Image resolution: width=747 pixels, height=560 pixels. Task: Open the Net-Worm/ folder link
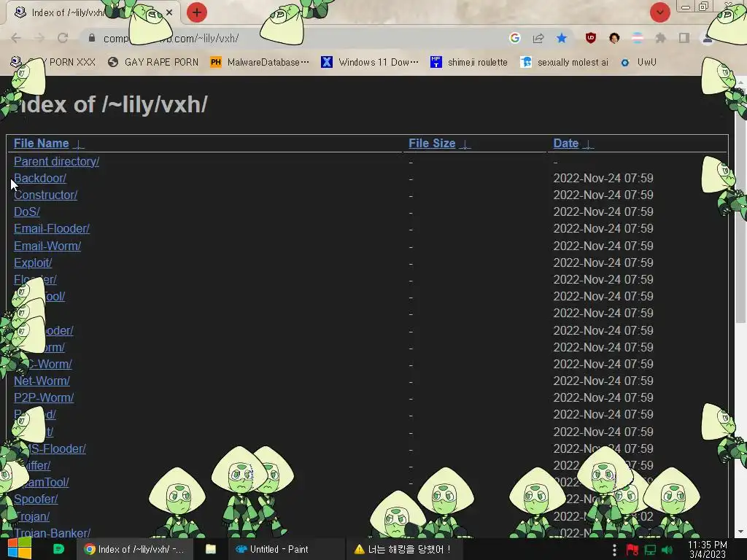click(x=42, y=381)
